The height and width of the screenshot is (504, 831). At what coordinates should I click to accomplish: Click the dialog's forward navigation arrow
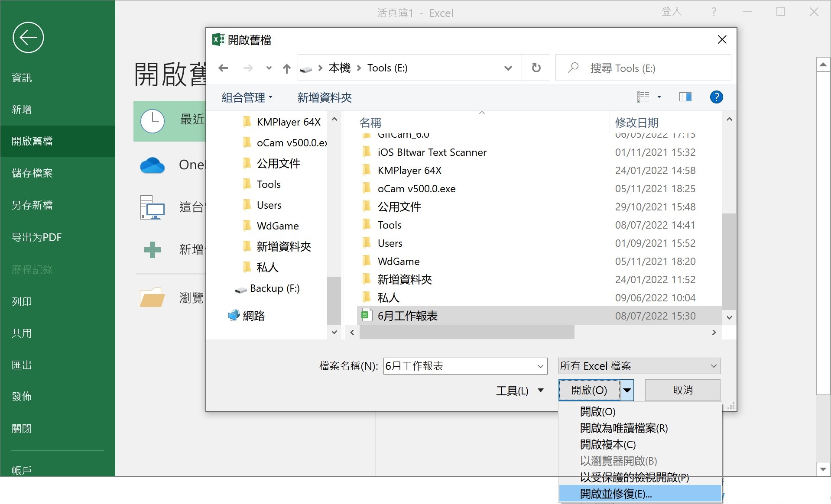point(248,68)
